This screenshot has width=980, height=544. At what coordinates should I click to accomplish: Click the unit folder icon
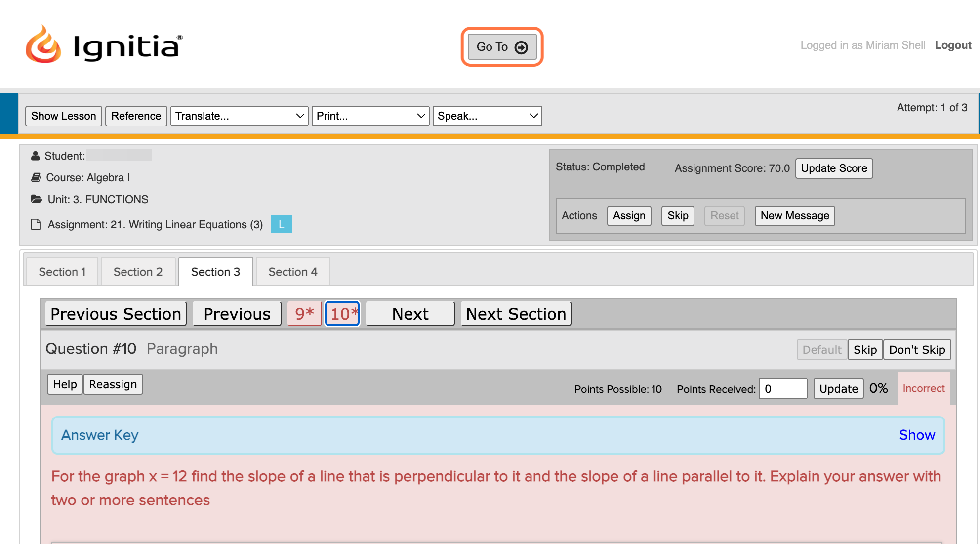[x=37, y=199]
